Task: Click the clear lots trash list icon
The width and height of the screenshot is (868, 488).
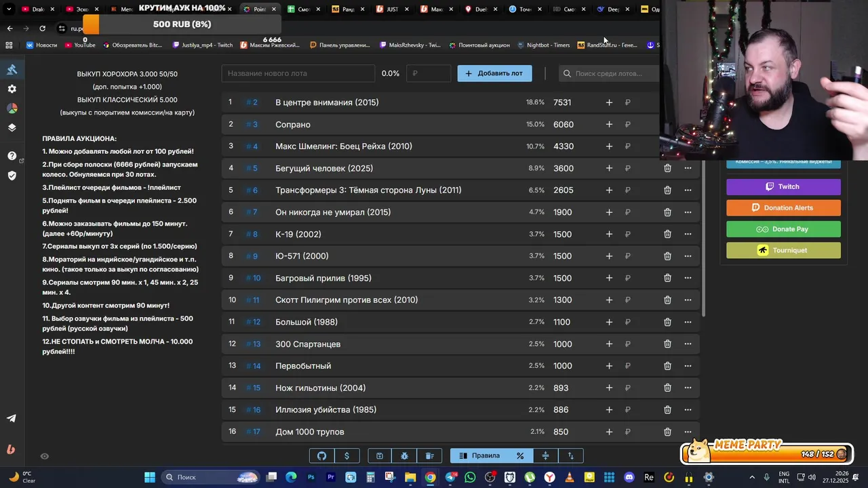Action: [429, 455]
